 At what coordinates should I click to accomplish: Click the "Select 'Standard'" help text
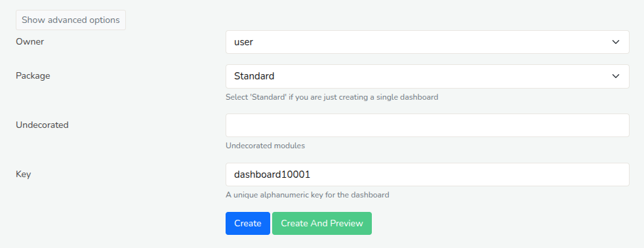point(332,97)
